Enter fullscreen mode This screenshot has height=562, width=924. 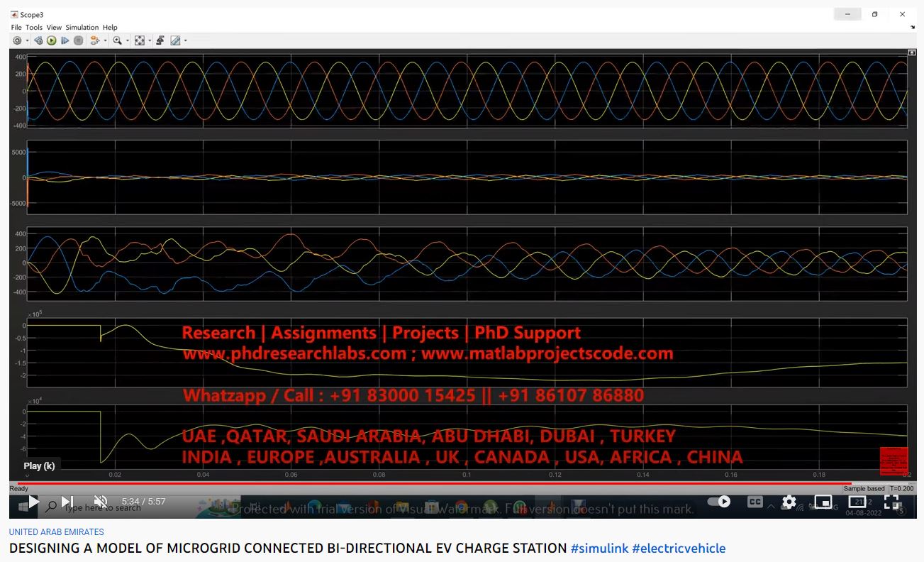[x=892, y=502]
